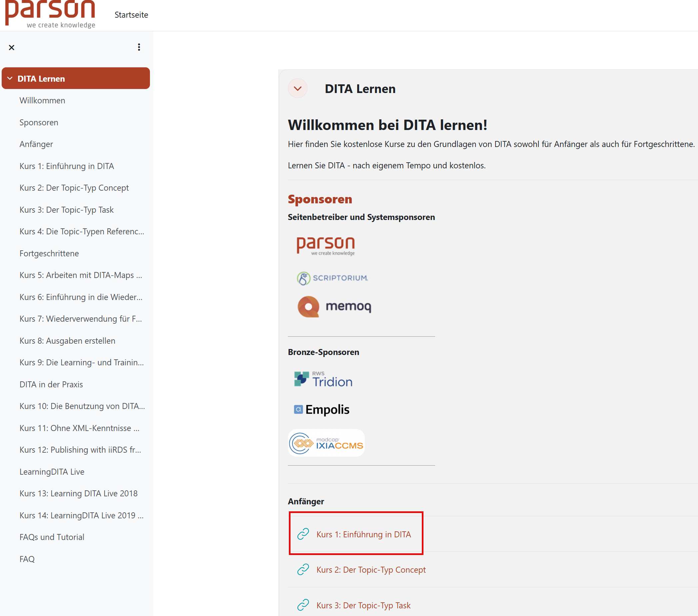Screen dimensions: 698x616
Task: Go to Anfänger in sidebar
Action: coord(36,144)
